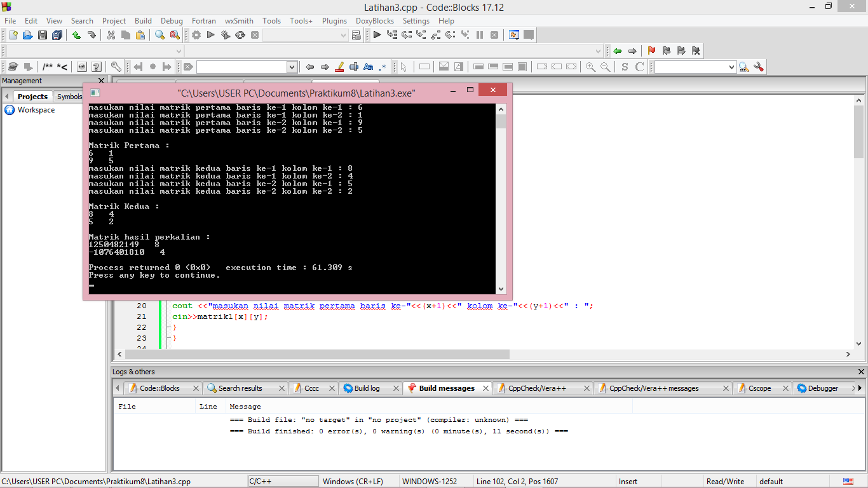
Task: Open the ThreadSearch combo box dropdown
Action: click(731, 67)
